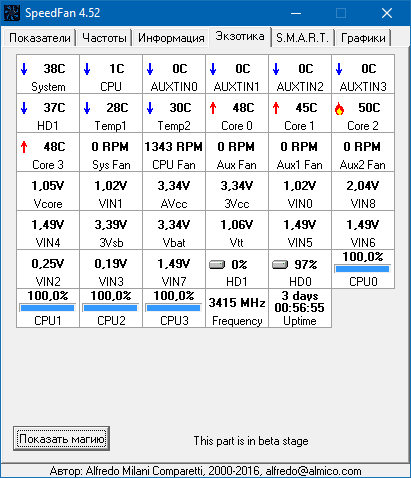Screen dimensions: 411x478
Task: Click the blue arrow beside Temp1
Action: coord(87,108)
